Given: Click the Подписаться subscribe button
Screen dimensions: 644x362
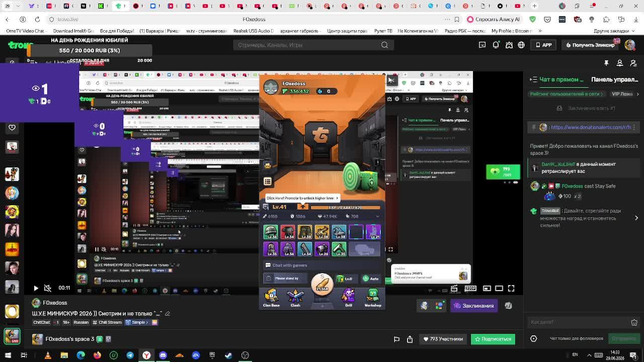Looking at the screenshot, I should (x=493, y=339).
